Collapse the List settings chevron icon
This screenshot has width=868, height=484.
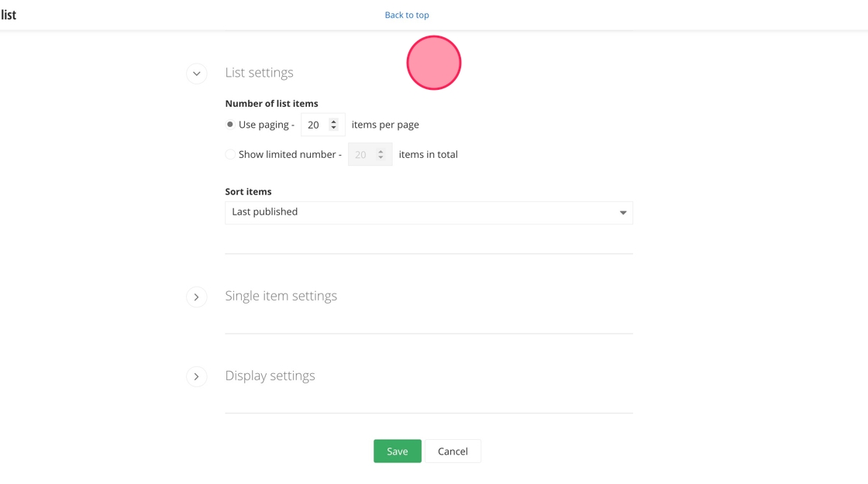pyautogui.click(x=197, y=74)
